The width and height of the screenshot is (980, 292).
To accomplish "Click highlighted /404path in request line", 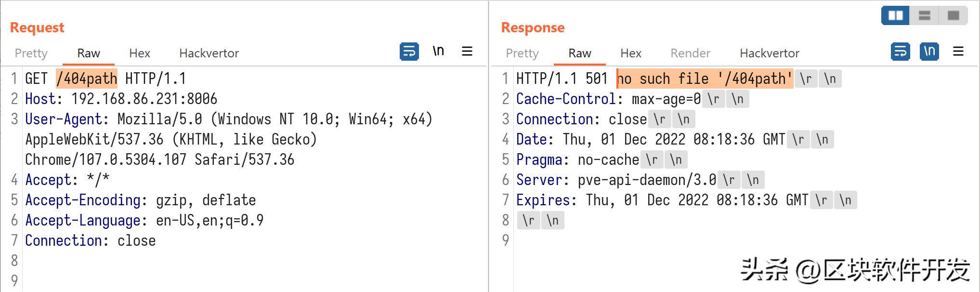I will coord(87,79).
